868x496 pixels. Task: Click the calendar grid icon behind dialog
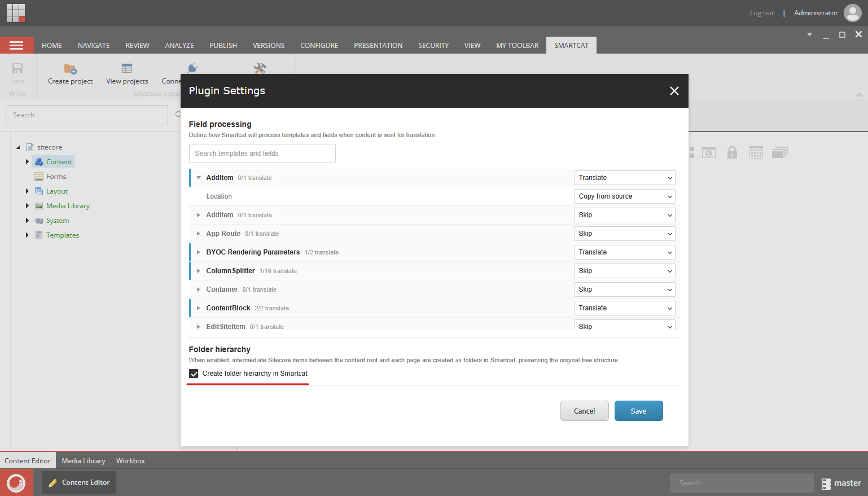point(756,152)
